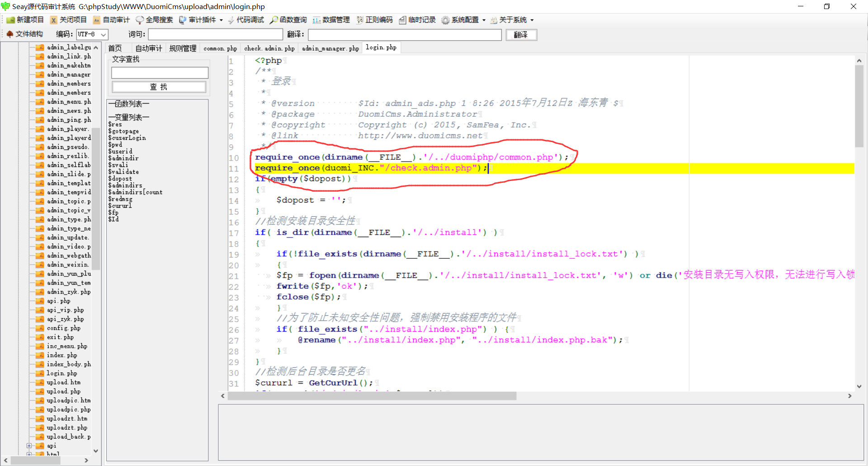868x466 pixels.
Task: Open 临时记录 temporary notes icon
Action: click(x=403, y=20)
